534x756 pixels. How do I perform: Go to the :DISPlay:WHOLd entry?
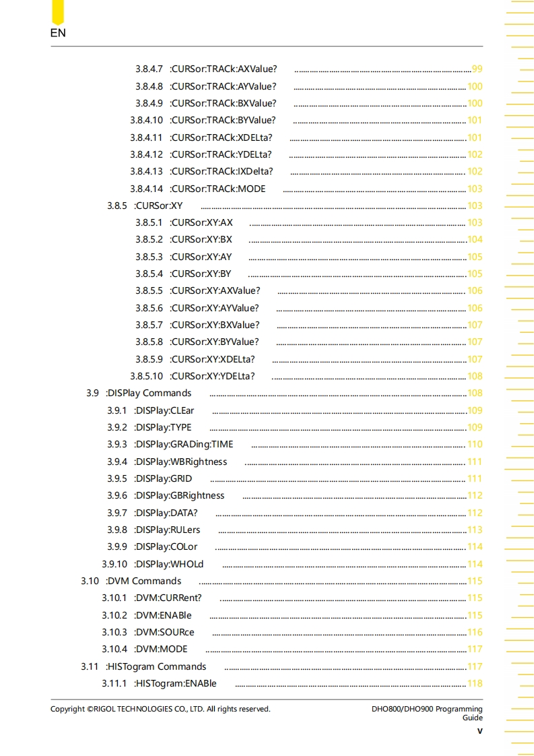168,564
